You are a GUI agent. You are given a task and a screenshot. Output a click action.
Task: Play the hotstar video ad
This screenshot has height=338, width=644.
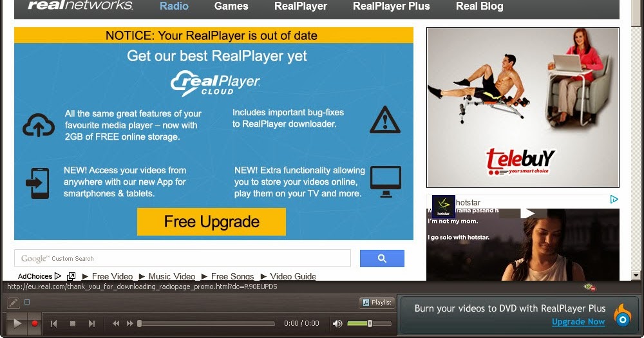[527, 213]
